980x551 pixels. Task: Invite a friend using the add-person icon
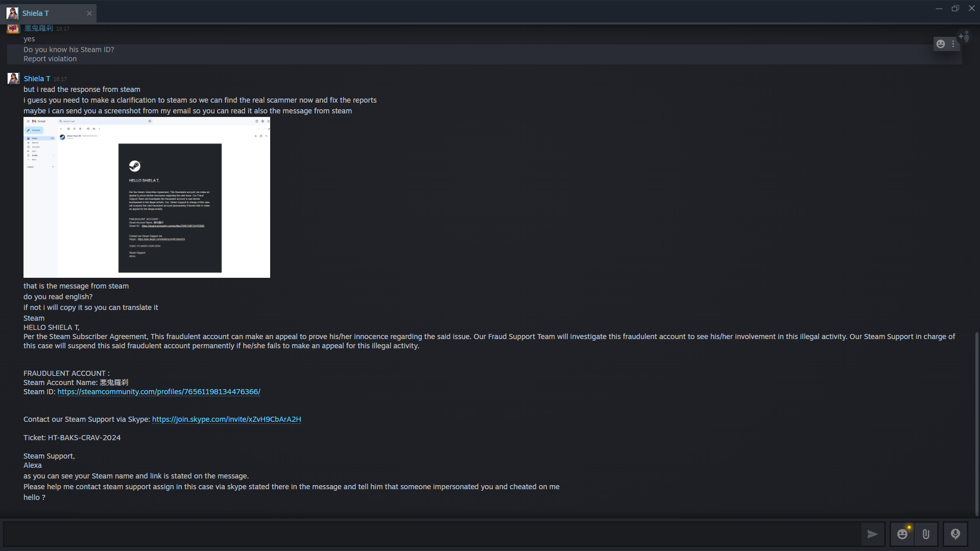[x=963, y=37]
